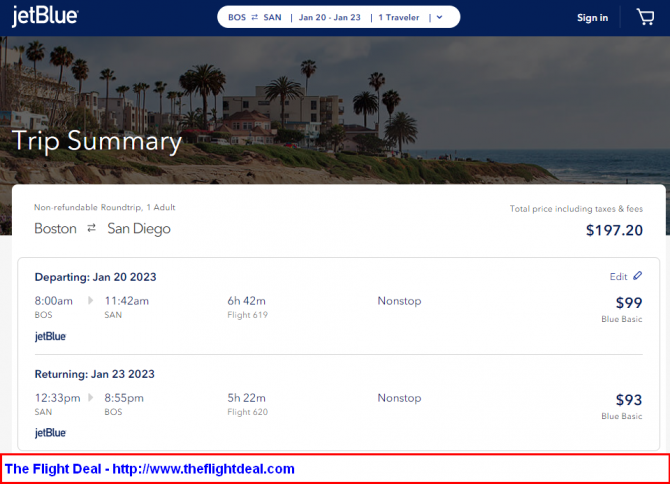Click the Sign in link
This screenshot has height=484, width=670.
coord(592,17)
